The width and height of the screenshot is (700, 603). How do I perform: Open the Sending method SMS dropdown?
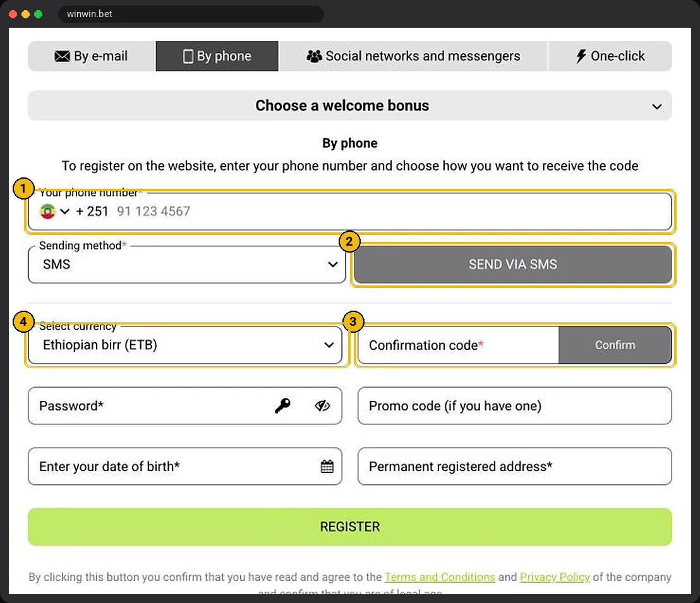(186, 264)
